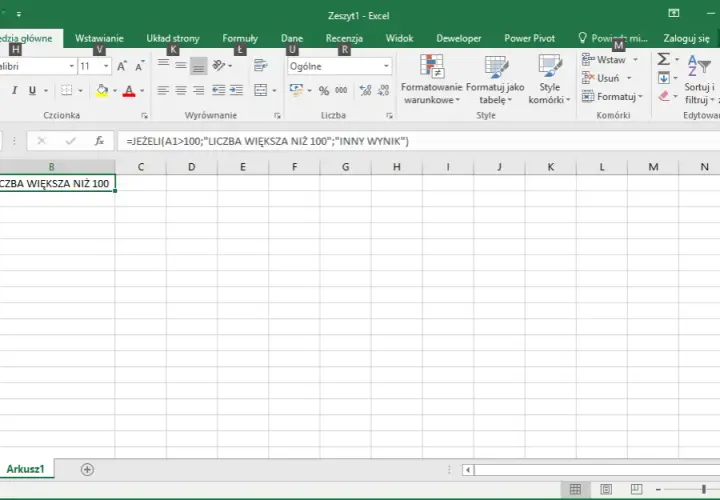This screenshot has height=500, width=720.
Task: Apply red font color
Action: (129, 90)
